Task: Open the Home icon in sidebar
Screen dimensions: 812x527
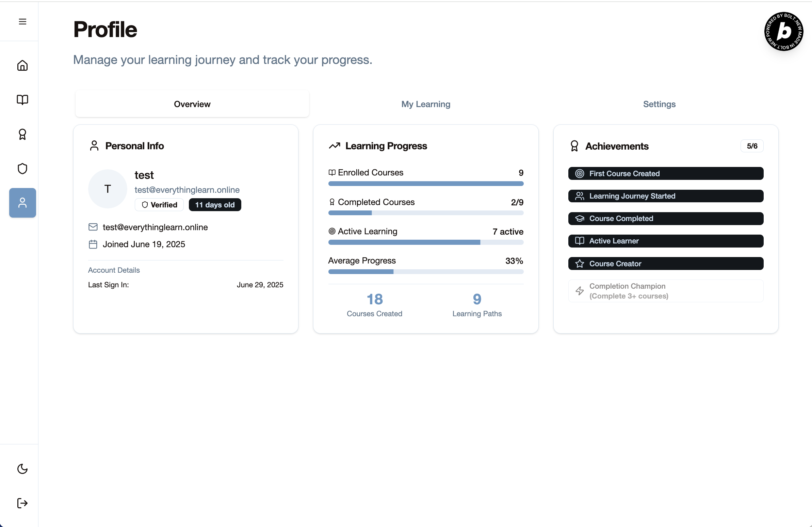Action: [x=22, y=65]
